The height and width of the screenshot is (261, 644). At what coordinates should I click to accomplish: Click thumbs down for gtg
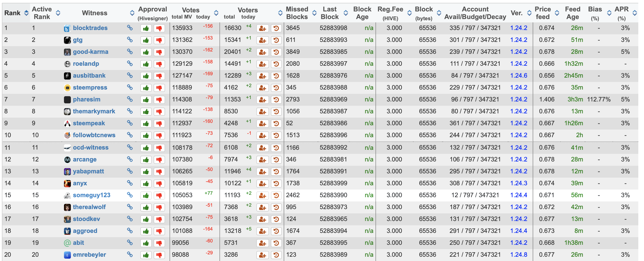click(159, 40)
